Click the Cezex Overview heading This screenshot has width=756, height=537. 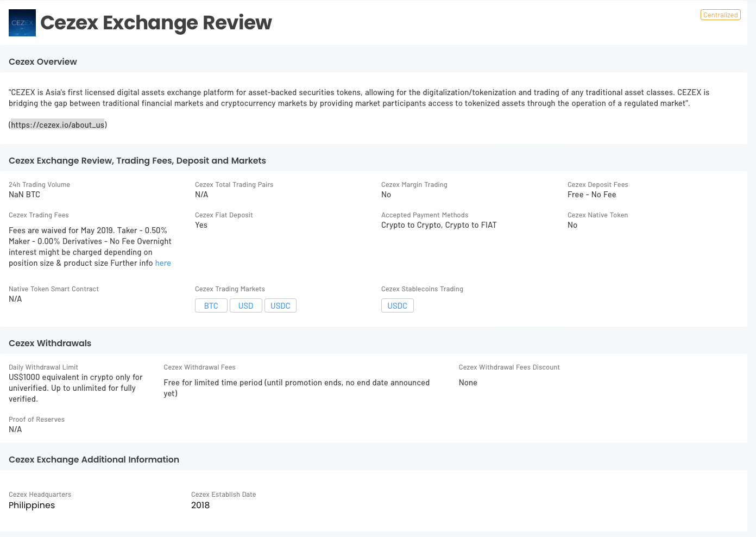[x=43, y=62]
